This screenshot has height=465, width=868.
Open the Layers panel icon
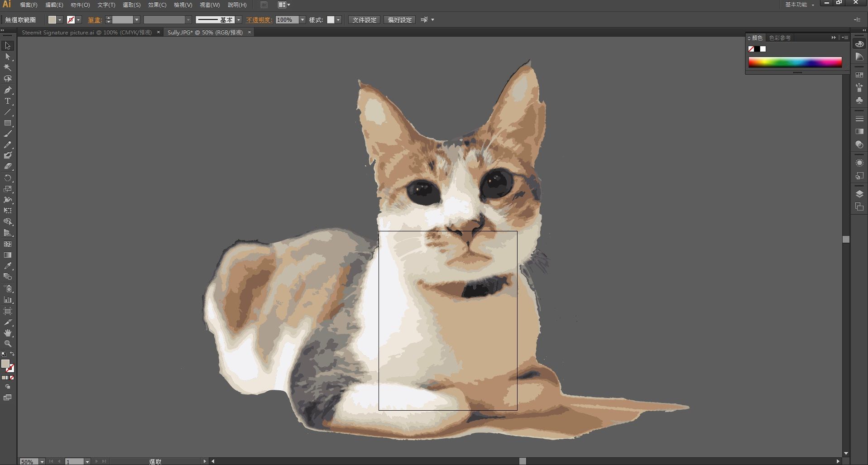[859, 194]
